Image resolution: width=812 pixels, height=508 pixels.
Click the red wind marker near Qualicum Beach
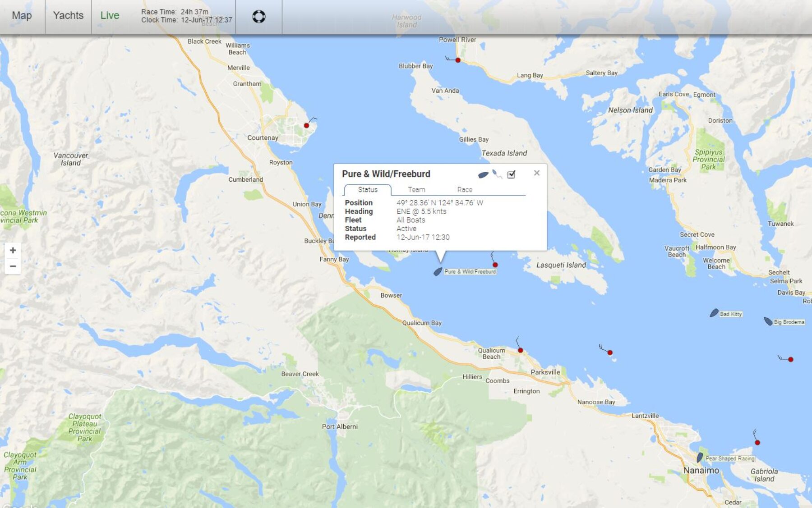520,350
